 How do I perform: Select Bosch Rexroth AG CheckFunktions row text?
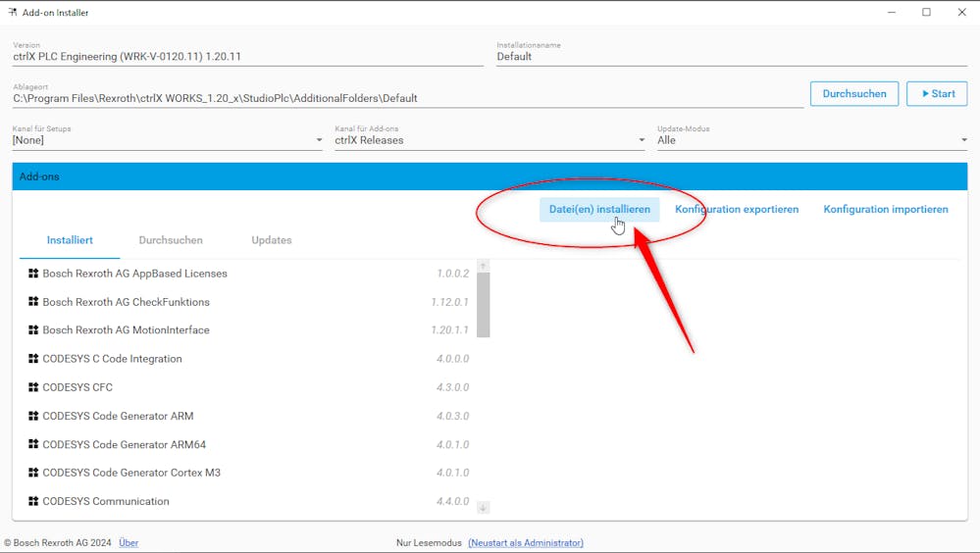127,302
